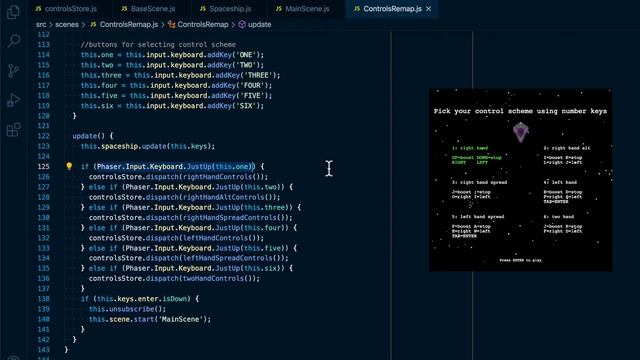Switch to the MainScene.js tab
Image resolution: width=640 pixels, height=360 pixels.
[303, 9]
